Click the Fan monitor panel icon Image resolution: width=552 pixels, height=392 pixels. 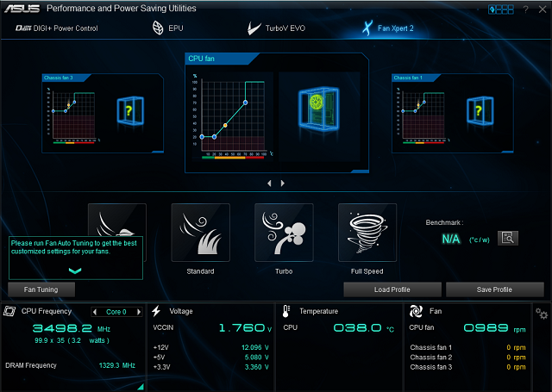(416, 311)
